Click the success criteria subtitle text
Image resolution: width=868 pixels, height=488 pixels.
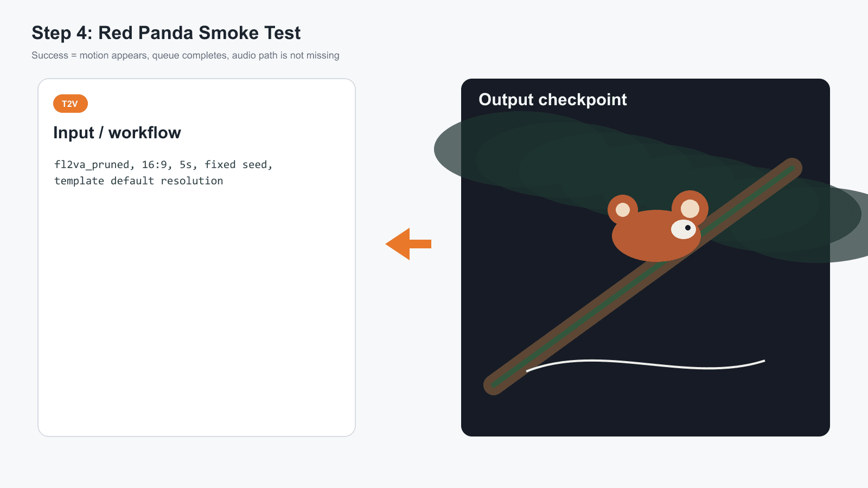(x=186, y=55)
